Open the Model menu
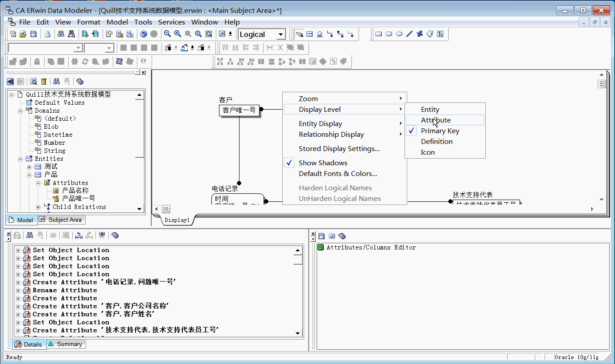This screenshot has height=364, width=615. tap(117, 22)
